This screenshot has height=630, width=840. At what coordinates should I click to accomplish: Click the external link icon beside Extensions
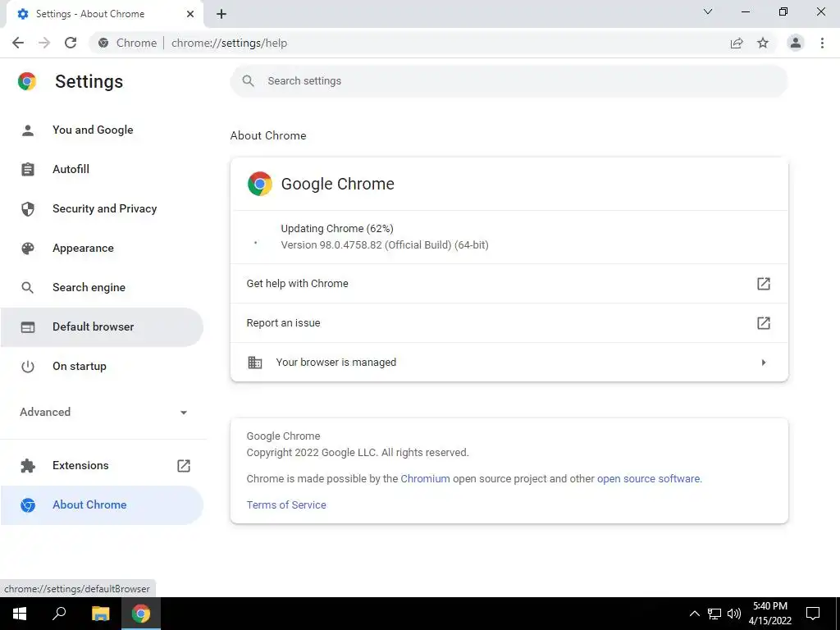(x=184, y=466)
